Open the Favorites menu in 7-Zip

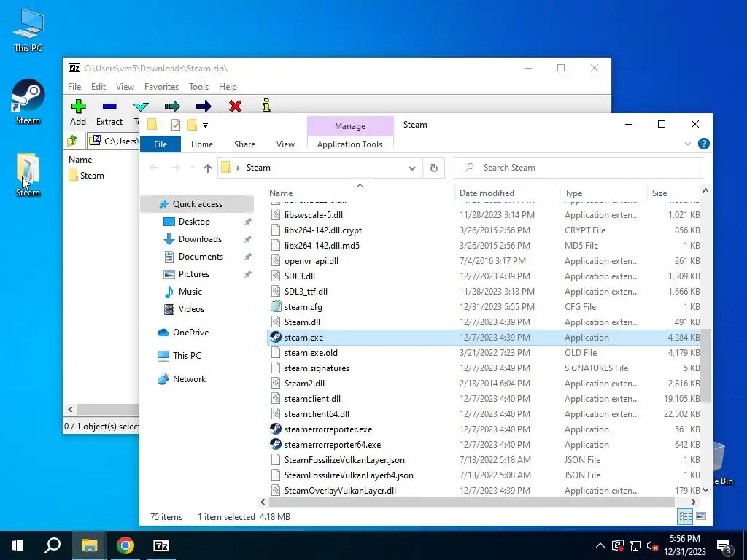pyautogui.click(x=161, y=87)
